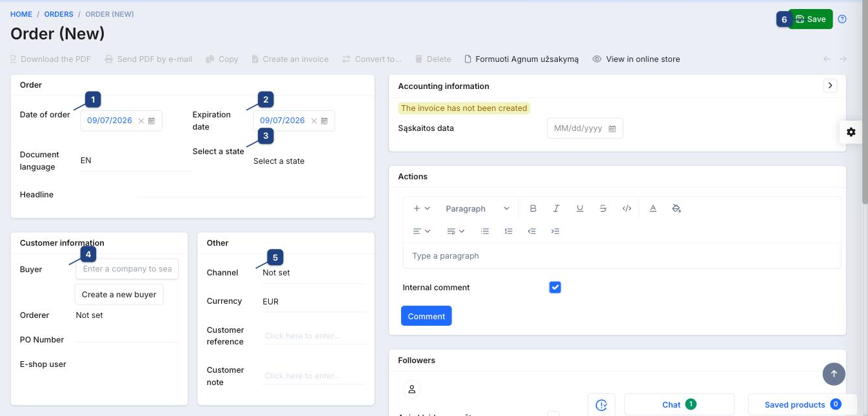
Task: Clear the Date of order value
Action: [x=141, y=121]
